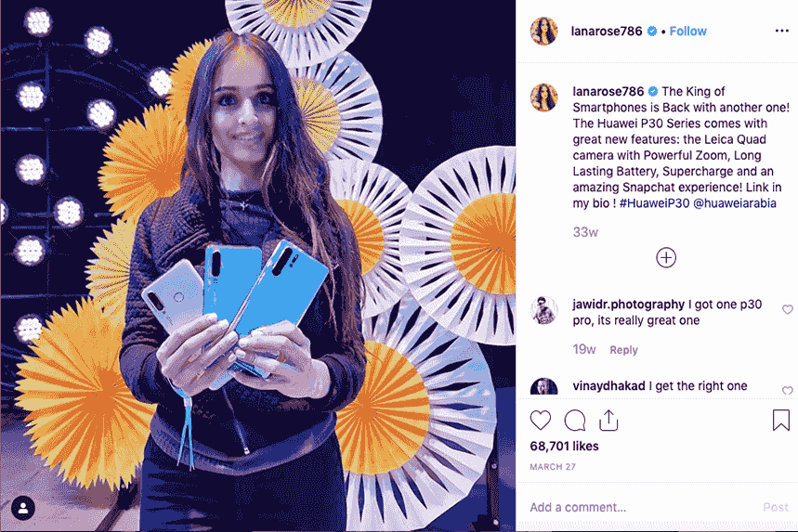Reply to jawidr.photography's comment

point(623,350)
